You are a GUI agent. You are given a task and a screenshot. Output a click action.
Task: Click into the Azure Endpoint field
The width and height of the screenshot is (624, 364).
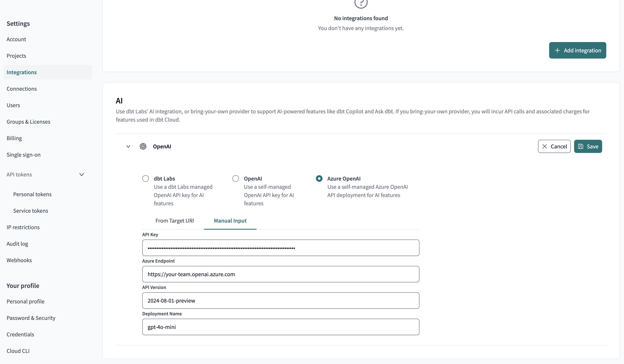point(280,274)
